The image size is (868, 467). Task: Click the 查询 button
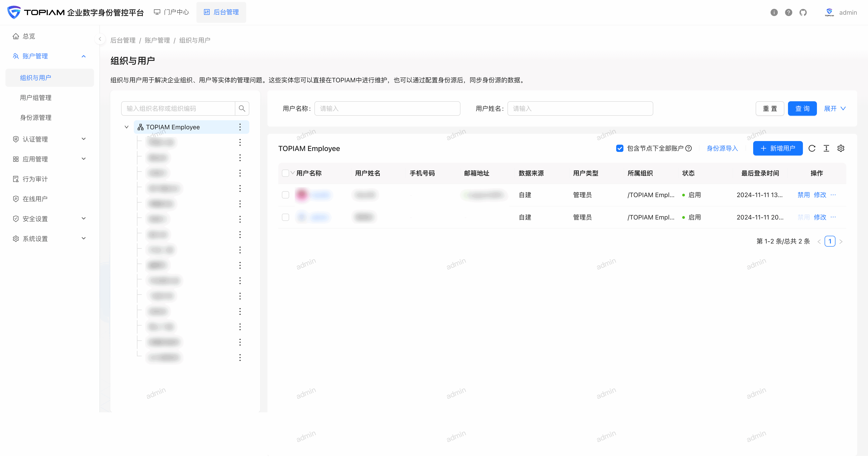pos(802,108)
